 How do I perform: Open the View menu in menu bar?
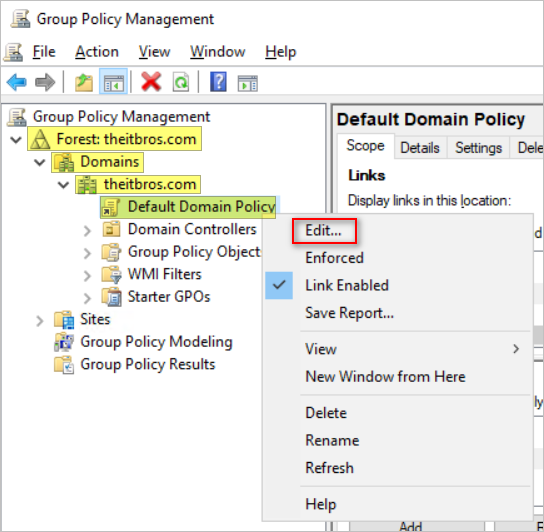click(154, 52)
